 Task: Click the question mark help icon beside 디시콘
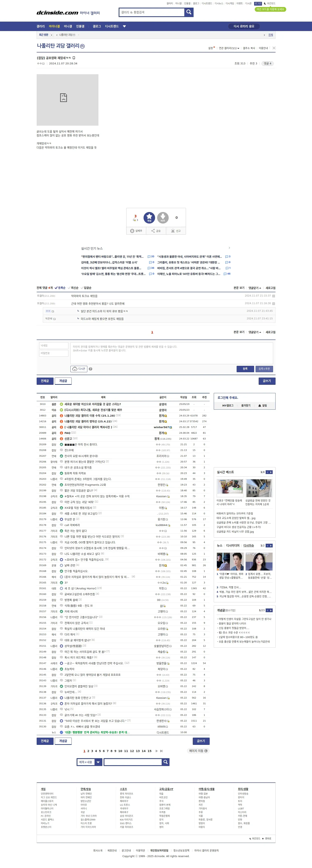pyautogui.click(x=90, y=369)
